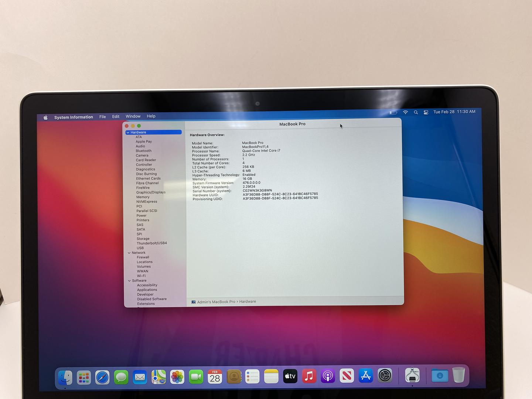Click Admin's MacBook Pro in path bar
Screen dimensions: 532x399
216,302
